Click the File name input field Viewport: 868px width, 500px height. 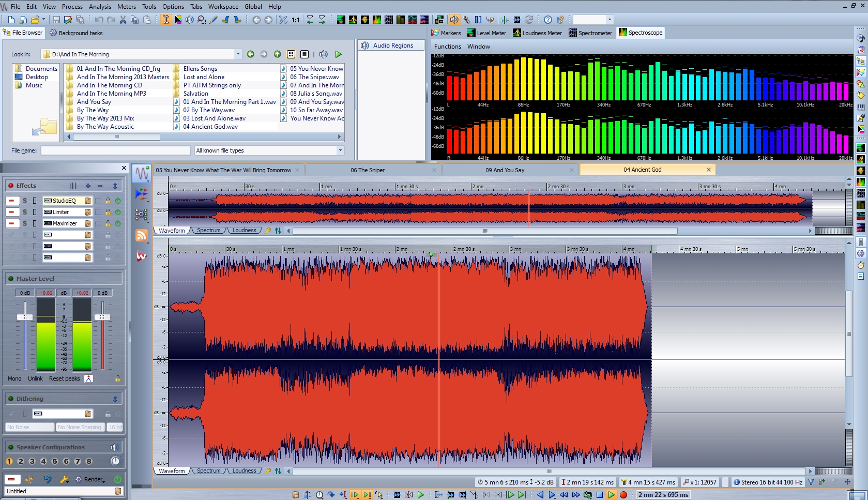pyautogui.click(x=116, y=150)
